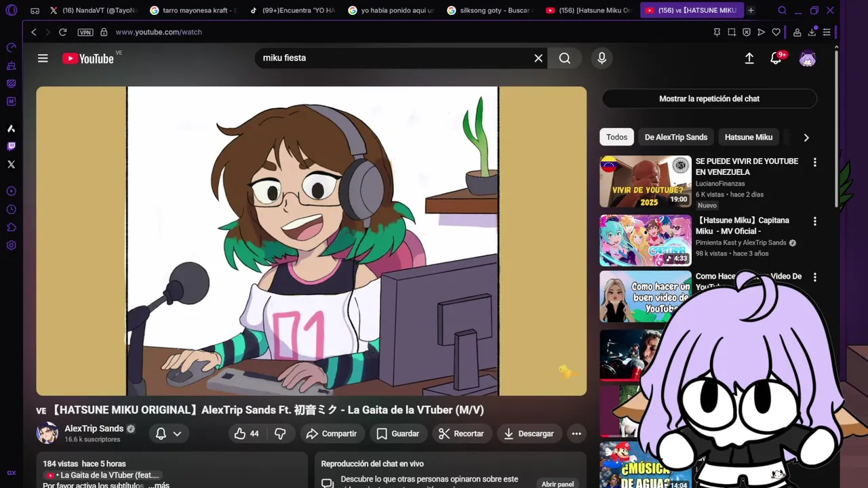Open YouTube notifications bell
This screenshot has height=488, width=868.
(776, 58)
